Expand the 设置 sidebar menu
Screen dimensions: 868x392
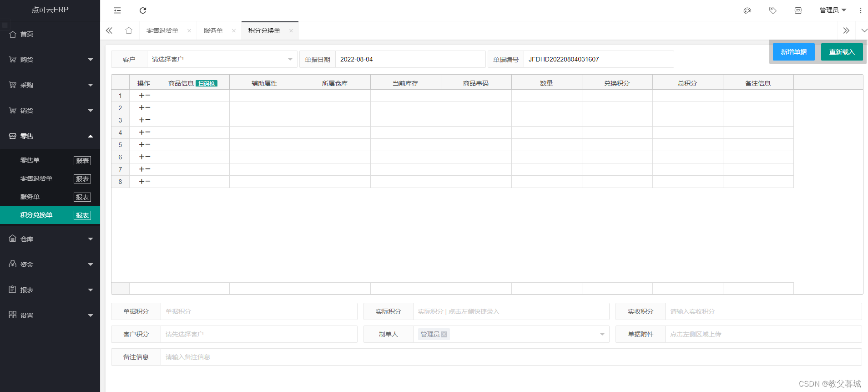pyautogui.click(x=50, y=316)
